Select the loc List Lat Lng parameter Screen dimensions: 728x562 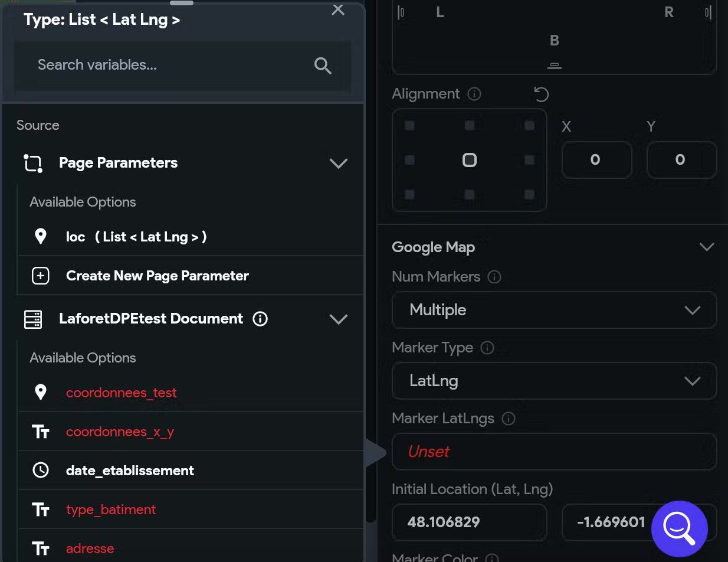coord(136,237)
